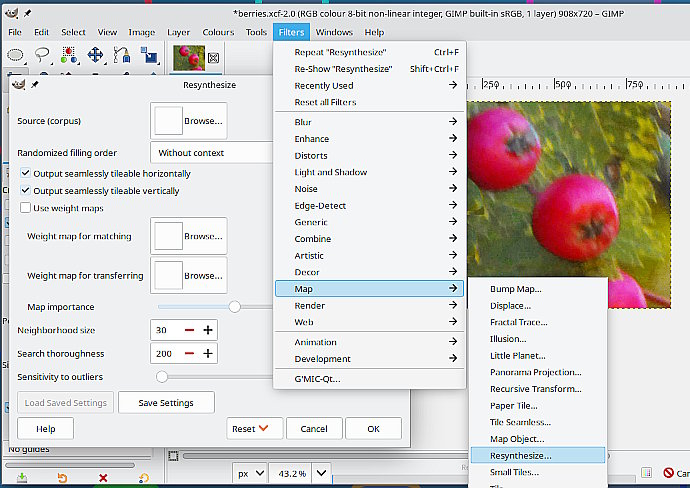Click the save tool preset icon
690x488 pixels.
tap(22, 478)
